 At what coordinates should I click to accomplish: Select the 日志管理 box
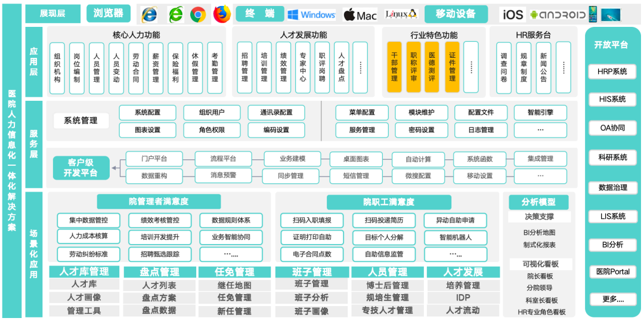point(481,130)
